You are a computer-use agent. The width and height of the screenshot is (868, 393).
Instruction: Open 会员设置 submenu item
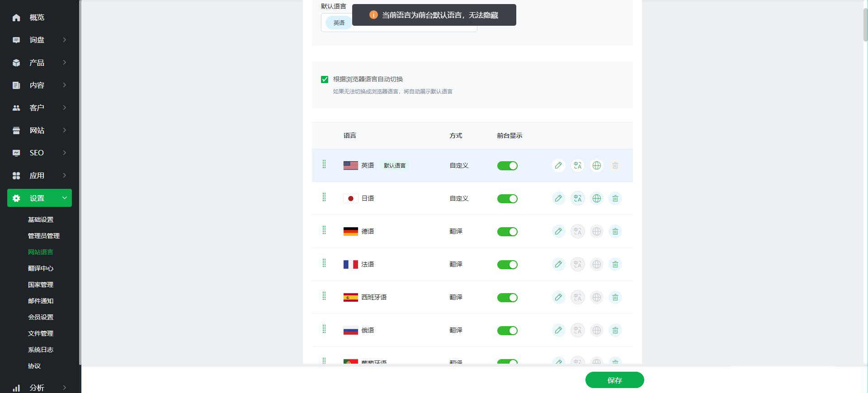coord(41,317)
